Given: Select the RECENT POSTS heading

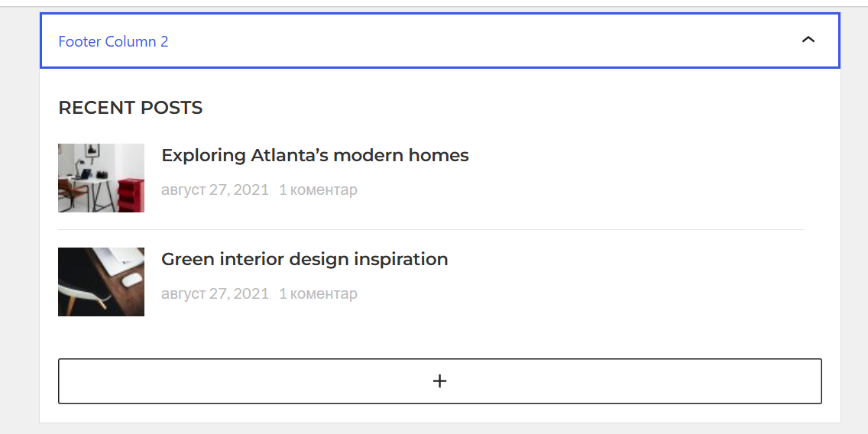Looking at the screenshot, I should pos(130,108).
